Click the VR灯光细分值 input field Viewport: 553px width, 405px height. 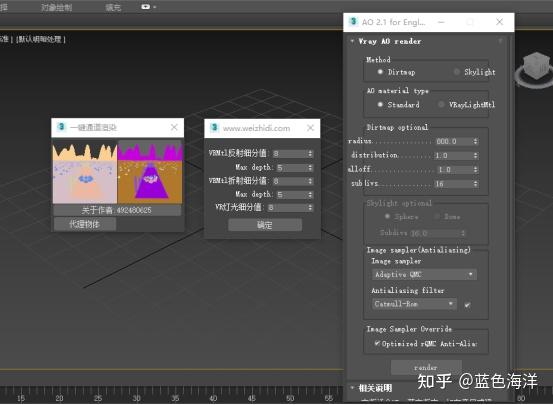click(x=287, y=207)
